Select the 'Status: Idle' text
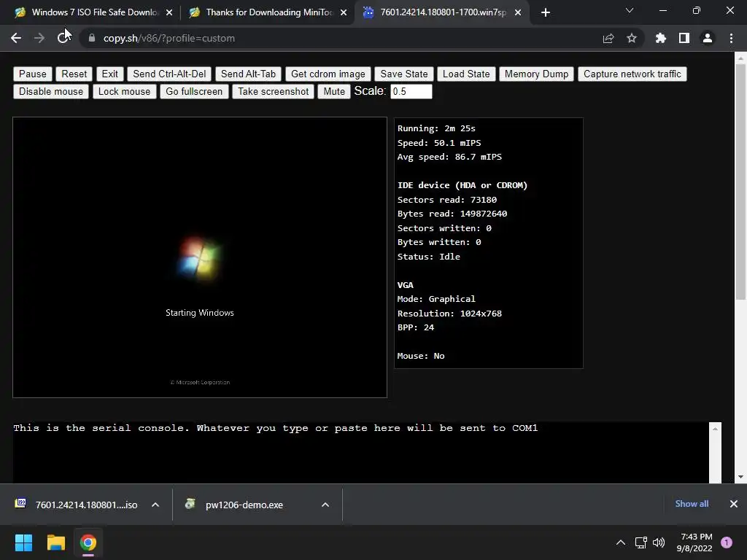Image resolution: width=747 pixels, height=560 pixels. pyautogui.click(x=429, y=257)
